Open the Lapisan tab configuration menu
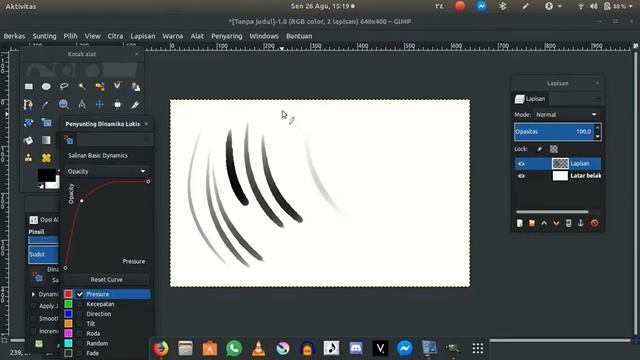Screen dimensions: 640x360 598,99
